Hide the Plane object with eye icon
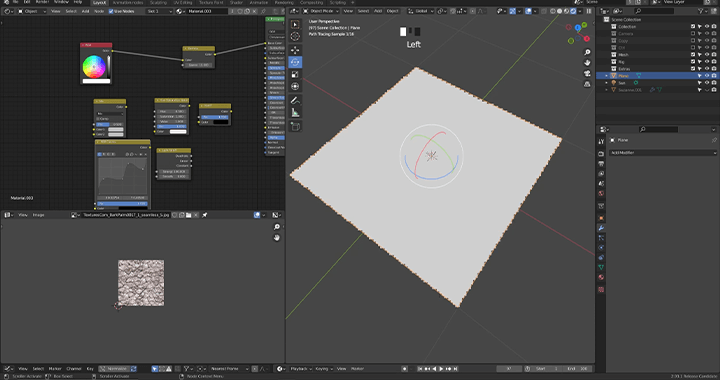 click(x=707, y=76)
